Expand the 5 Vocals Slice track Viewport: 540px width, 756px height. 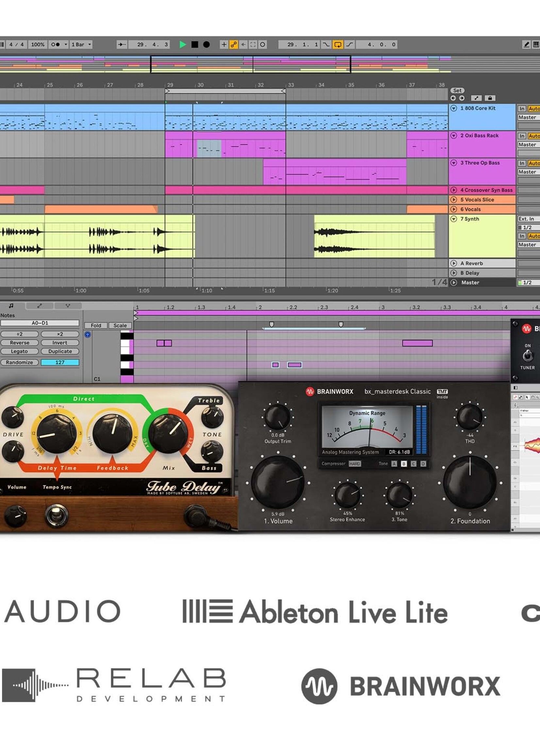tap(454, 199)
